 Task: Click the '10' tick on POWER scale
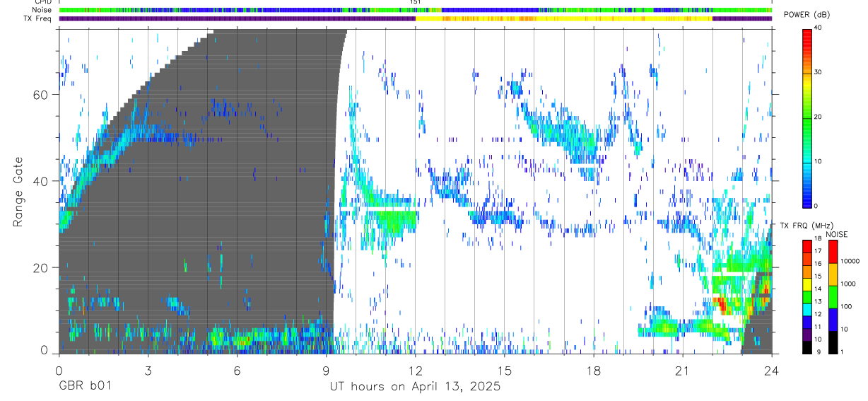tap(819, 161)
